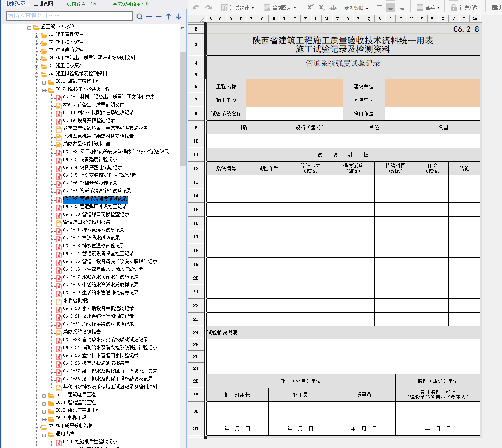This screenshot has width=502, height=448.
Task: Click the 锁定/解锁 button label
Action: [470, 8]
